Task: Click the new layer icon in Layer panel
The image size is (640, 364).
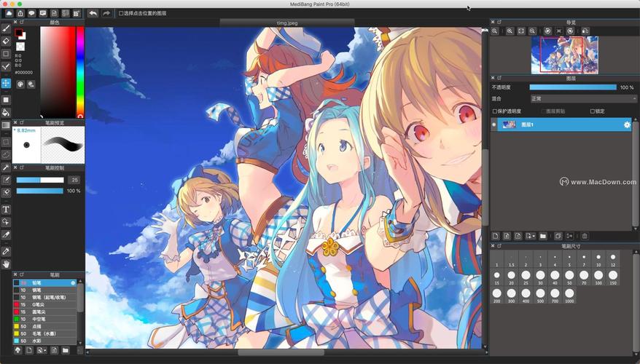Action: coord(496,236)
